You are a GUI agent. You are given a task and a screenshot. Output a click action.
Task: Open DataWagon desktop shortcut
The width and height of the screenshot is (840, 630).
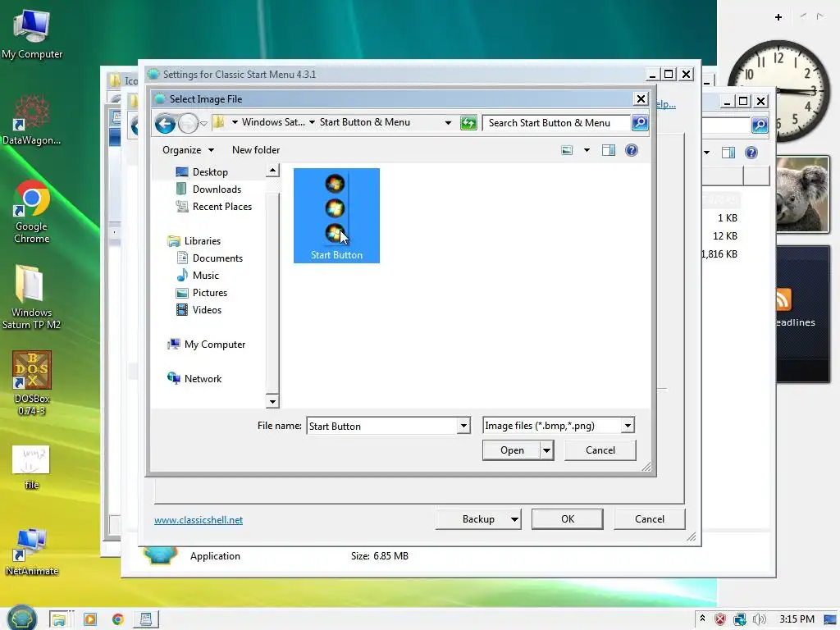pos(32,119)
